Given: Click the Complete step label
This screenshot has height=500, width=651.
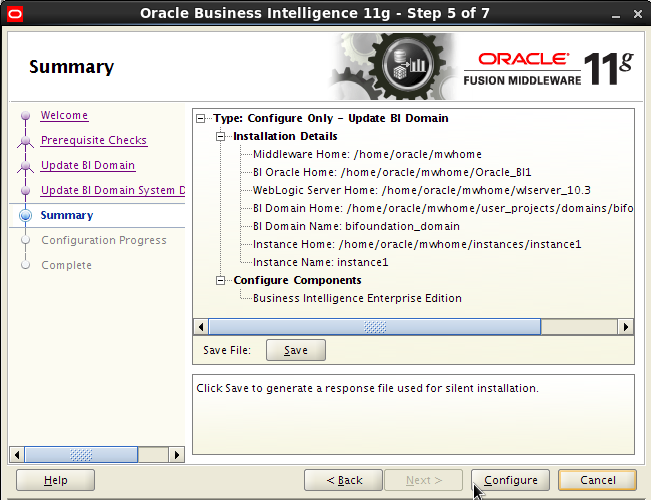Looking at the screenshot, I should click(x=66, y=265).
